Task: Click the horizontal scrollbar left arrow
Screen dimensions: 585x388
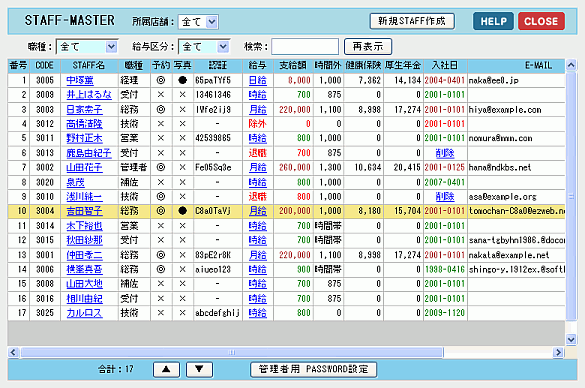Action: point(13,352)
